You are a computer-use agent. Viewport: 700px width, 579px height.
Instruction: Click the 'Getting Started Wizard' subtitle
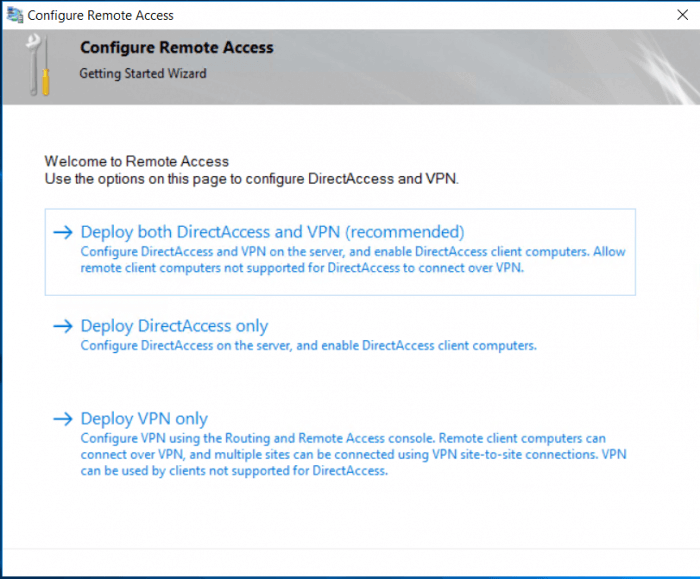coord(143,73)
